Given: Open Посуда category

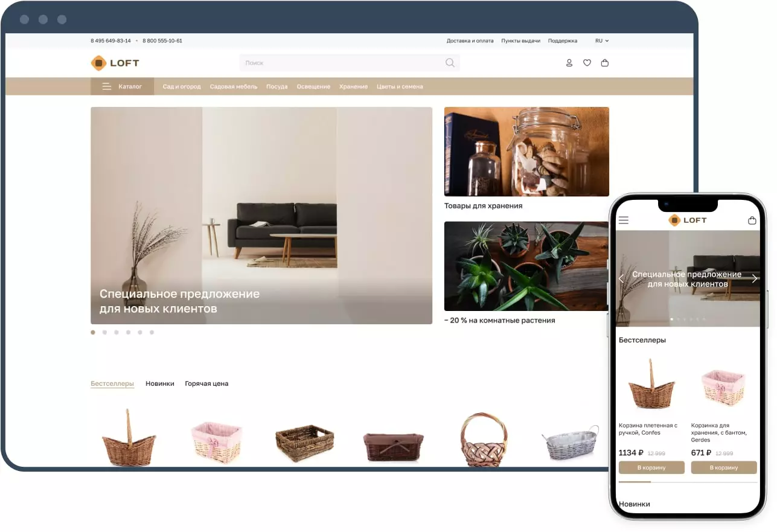Looking at the screenshot, I should (x=277, y=86).
